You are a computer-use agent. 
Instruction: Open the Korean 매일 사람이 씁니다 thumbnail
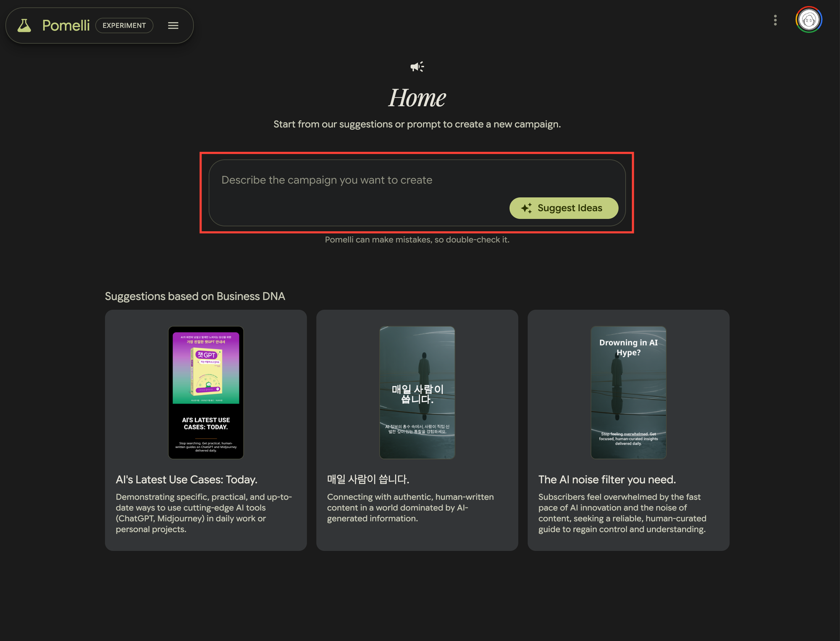[417, 392]
